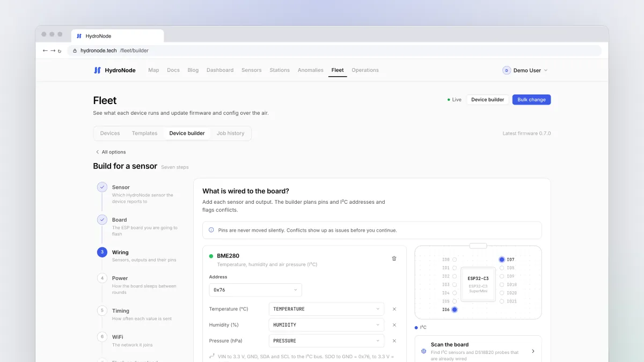Click the HydroNode tab favicon
This screenshot has width=644, height=362.
(x=79, y=36)
